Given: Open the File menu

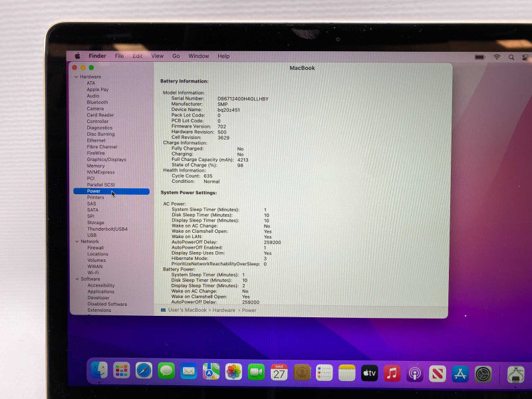Looking at the screenshot, I should (119, 56).
